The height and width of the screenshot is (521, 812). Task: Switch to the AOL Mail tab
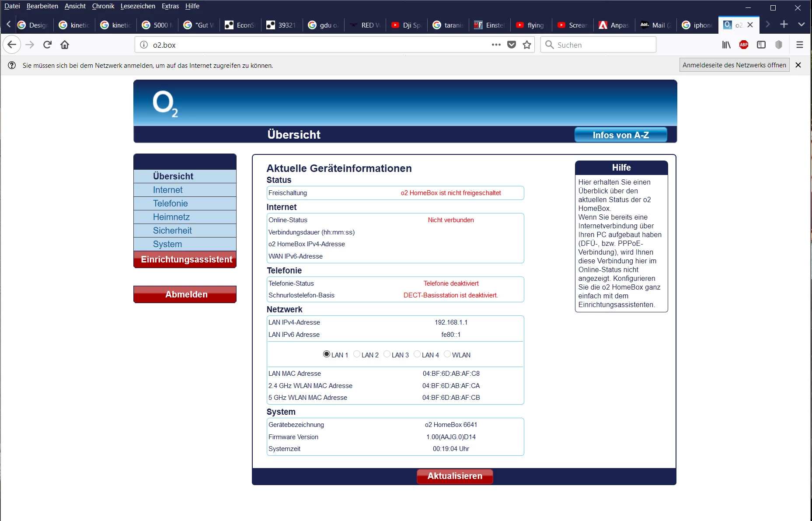tap(655, 25)
